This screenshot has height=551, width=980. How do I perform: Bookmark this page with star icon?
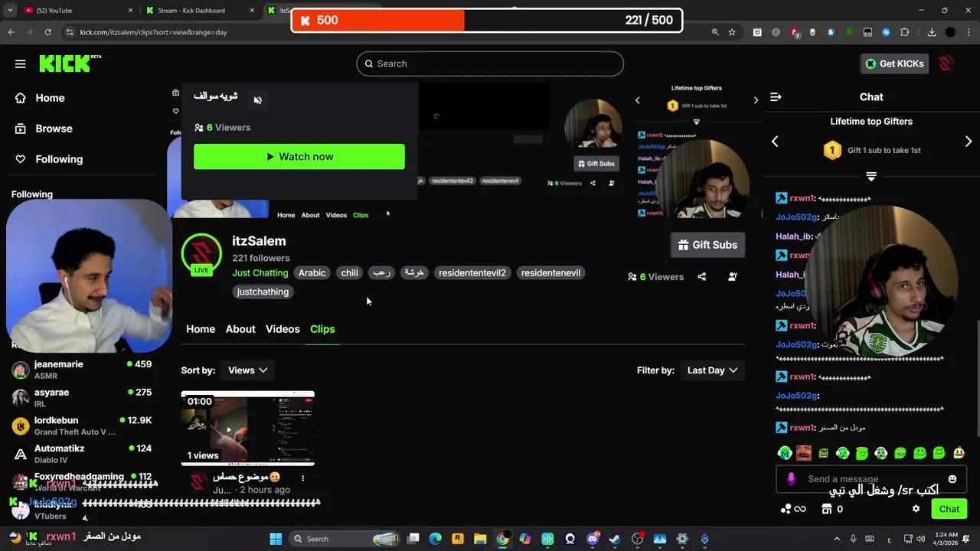pyautogui.click(x=732, y=32)
